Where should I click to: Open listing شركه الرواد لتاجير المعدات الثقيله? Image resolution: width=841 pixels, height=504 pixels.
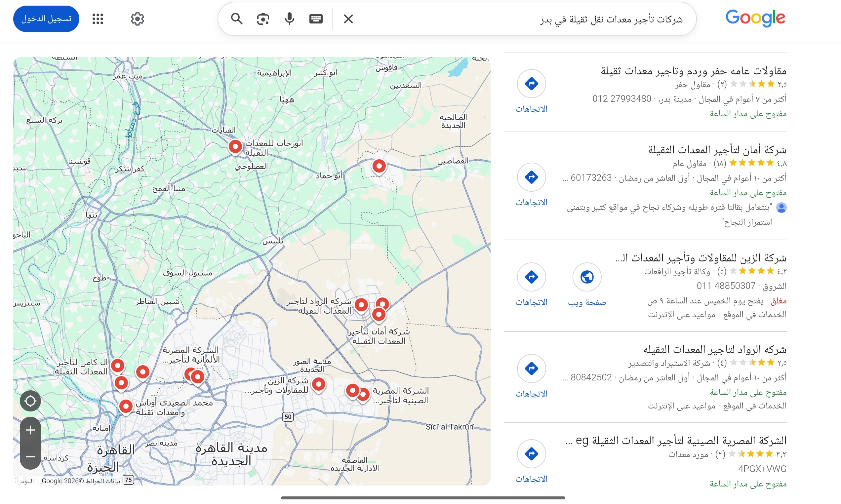(x=715, y=349)
